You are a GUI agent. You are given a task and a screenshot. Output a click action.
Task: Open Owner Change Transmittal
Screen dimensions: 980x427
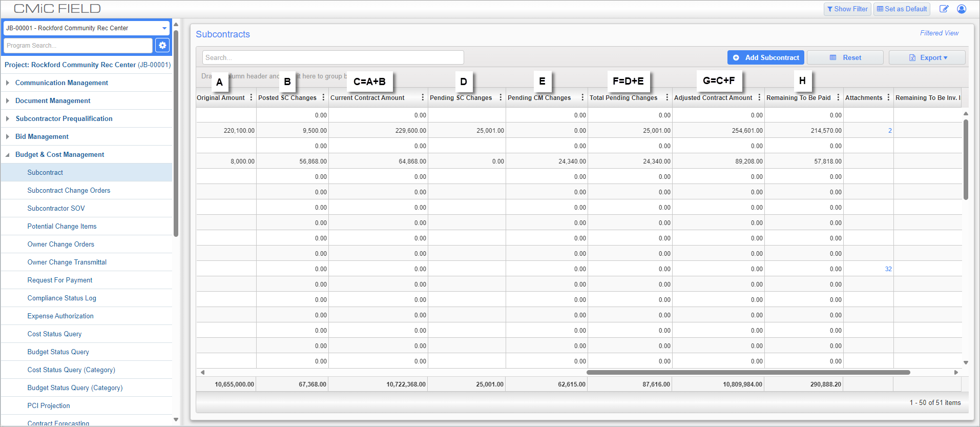[67, 262]
